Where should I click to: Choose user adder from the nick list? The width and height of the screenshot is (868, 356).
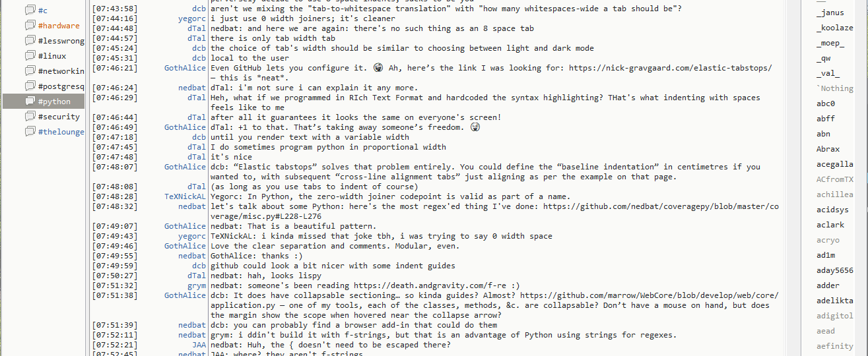[x=828, y=285]
